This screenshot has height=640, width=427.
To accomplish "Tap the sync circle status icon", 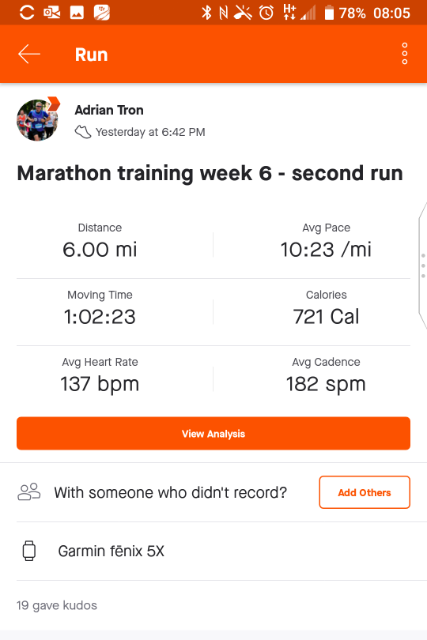I will [x=27, y=12].
